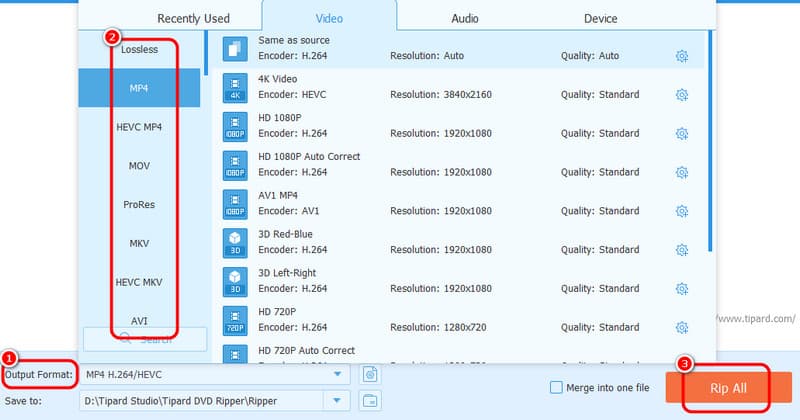Switch to the Device tab
This screenshot has width=800, height=420.
[x=601, y=18]
